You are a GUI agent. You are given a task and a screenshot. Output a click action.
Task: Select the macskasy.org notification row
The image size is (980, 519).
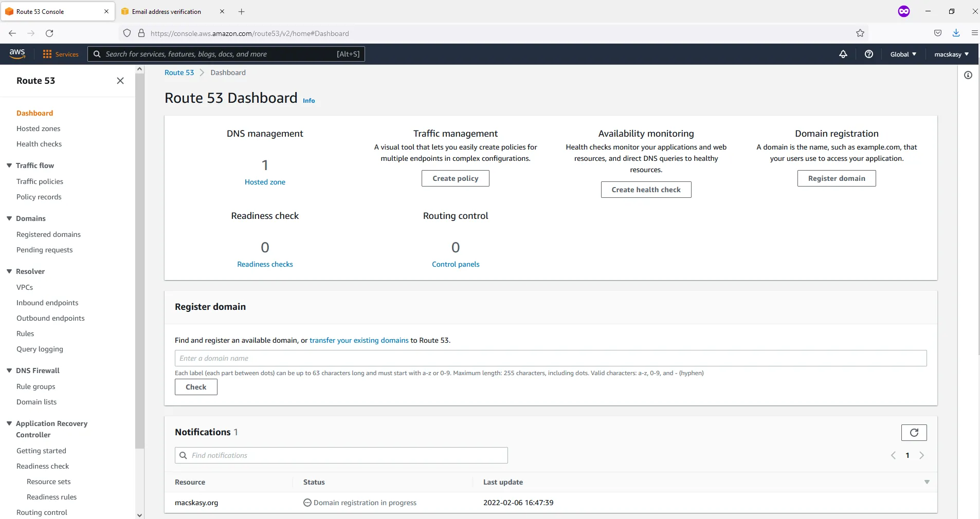(551, 503)
